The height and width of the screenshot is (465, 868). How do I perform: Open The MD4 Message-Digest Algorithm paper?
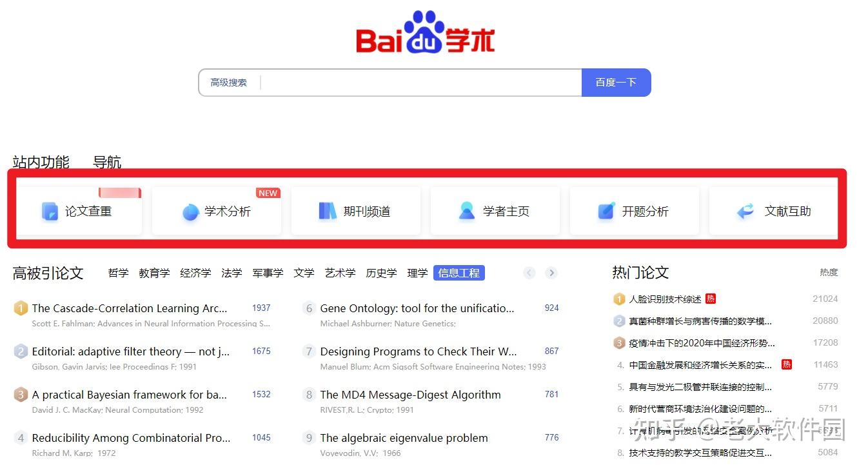point(410,395)
